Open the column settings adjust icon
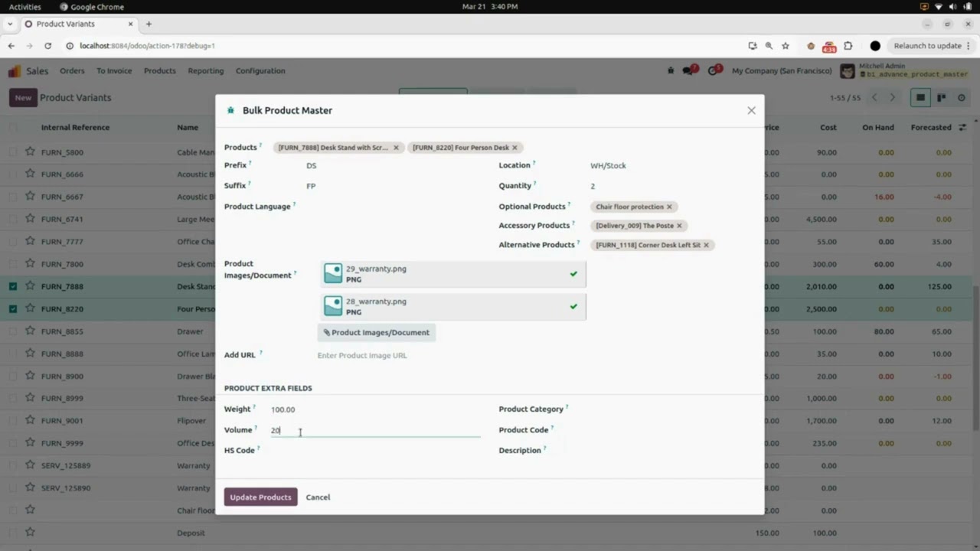The height and width of the screenshot is (551, 980). (x=962, y=127)
